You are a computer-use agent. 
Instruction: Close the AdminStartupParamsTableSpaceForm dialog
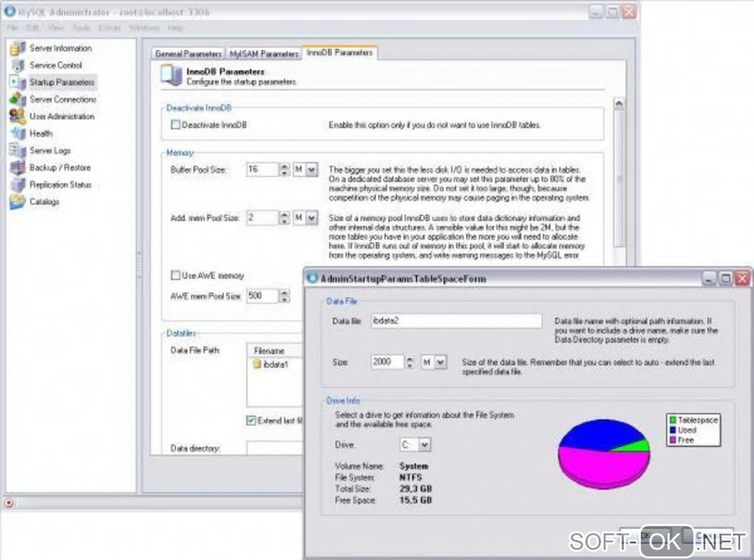click(743, 279)
